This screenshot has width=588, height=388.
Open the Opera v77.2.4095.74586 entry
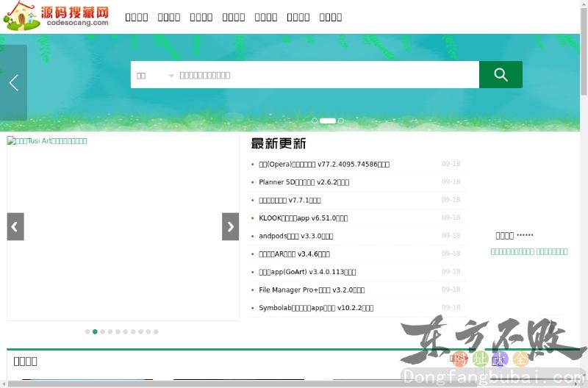324,165
